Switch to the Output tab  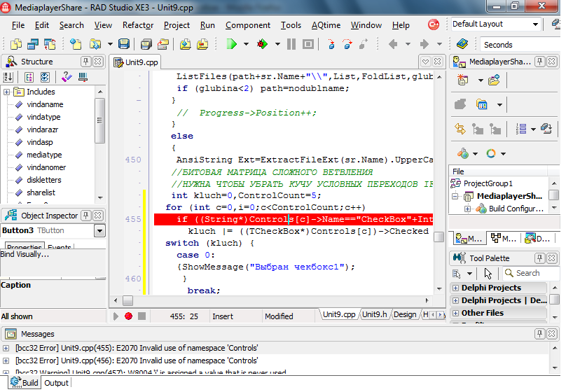click(x=57, y=383)
